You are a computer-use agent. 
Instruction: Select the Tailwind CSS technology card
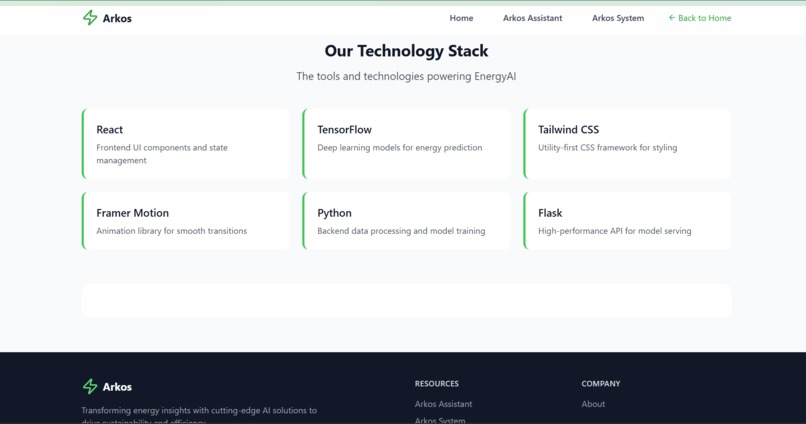click(x=627, y=144)
